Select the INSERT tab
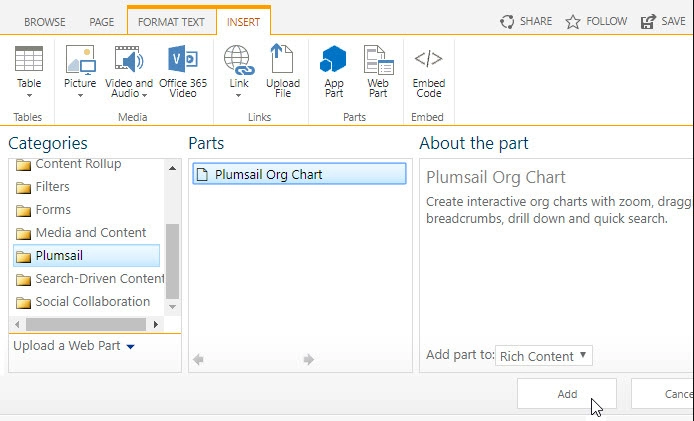The height and width of the screenshot is (421, 694). pos(243,22)
